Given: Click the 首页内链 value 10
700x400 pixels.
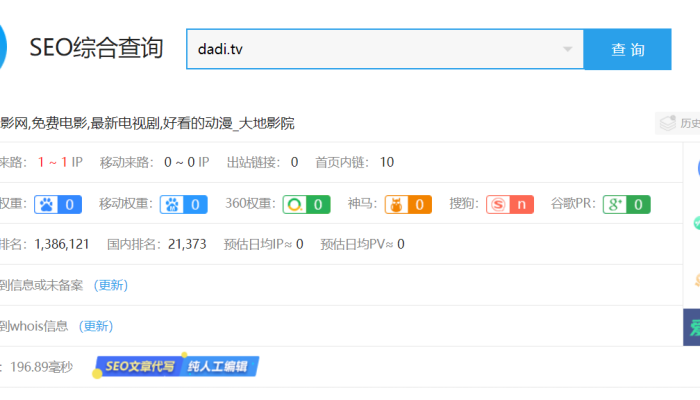Looking at the screenshot, I should tap(387, 162).
